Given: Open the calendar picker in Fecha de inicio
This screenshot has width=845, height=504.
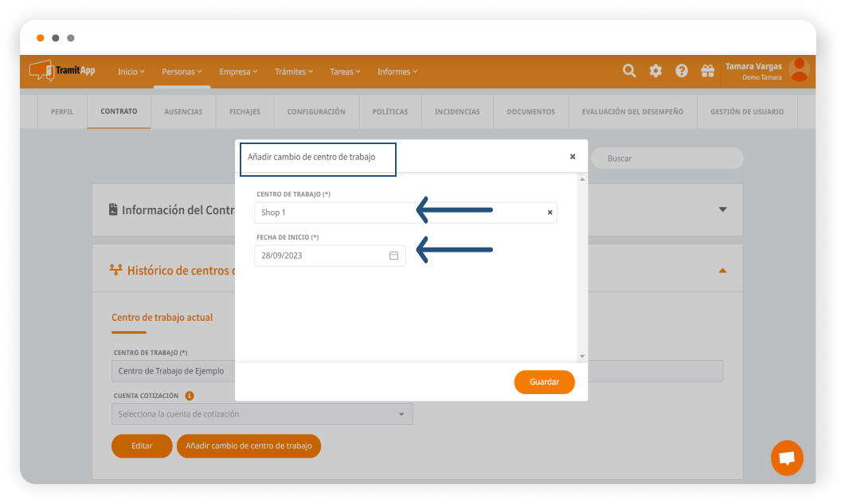Looking at the screenshot, I should [393, 256].
